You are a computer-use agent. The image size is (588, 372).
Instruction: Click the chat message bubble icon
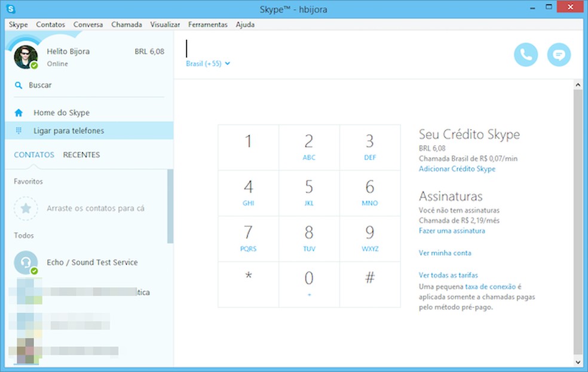tap(559, 55)
